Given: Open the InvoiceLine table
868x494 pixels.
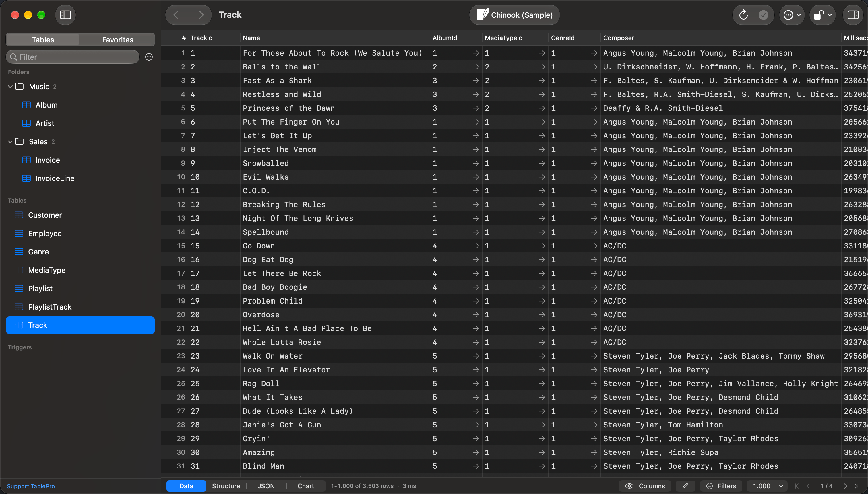Looking at the screenshot, I should coord(80,178).
